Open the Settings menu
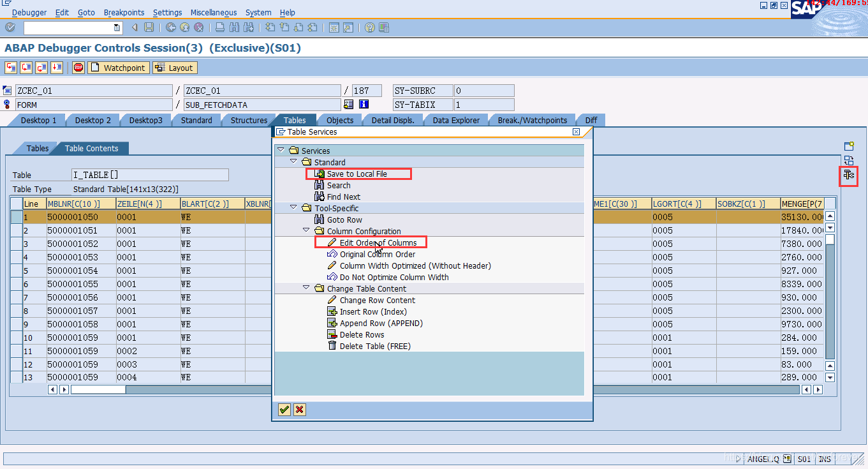This screenshot has width=868, height=469. tap(167, 12)
